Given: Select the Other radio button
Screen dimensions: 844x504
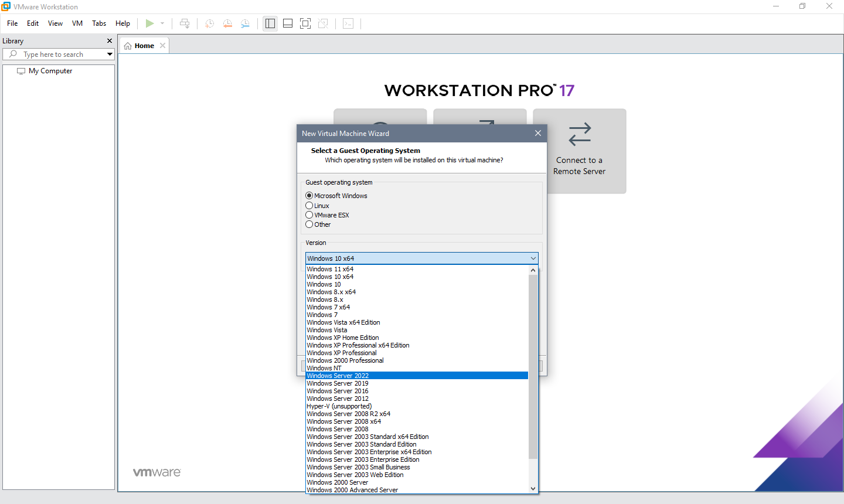Looking at the screenshot, I should (309, 224).
